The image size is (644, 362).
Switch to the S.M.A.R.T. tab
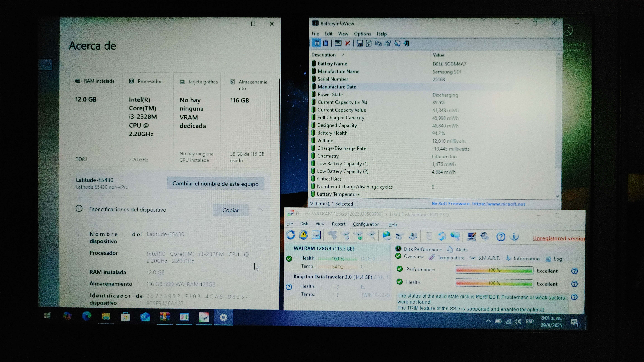pyautogui.click(x=488, y=258)
